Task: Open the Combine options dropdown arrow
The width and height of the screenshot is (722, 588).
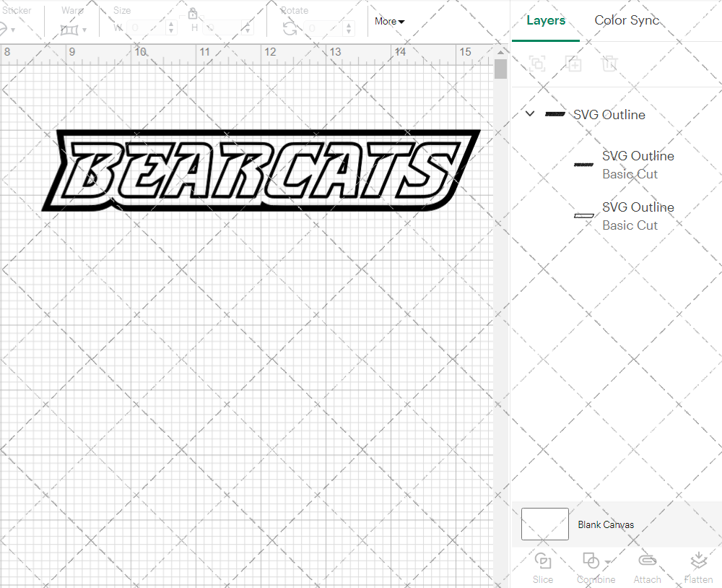Action: tap(607, 562)
